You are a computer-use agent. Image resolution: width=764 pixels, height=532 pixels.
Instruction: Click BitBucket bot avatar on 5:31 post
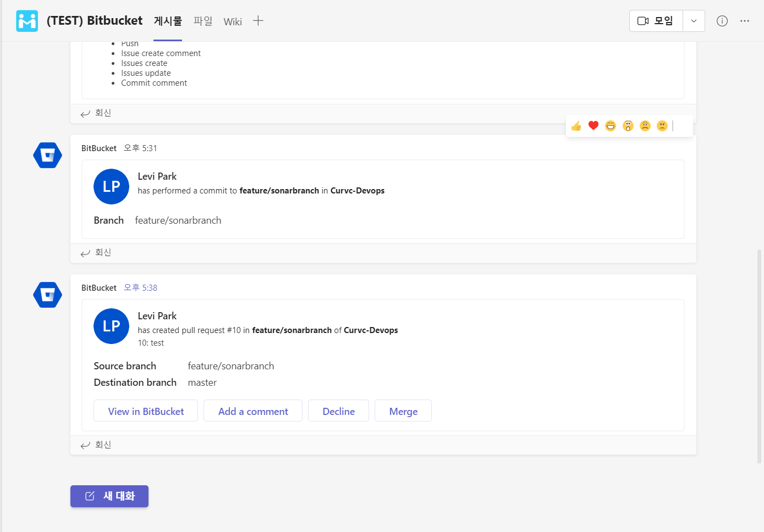tap(48, 156)
